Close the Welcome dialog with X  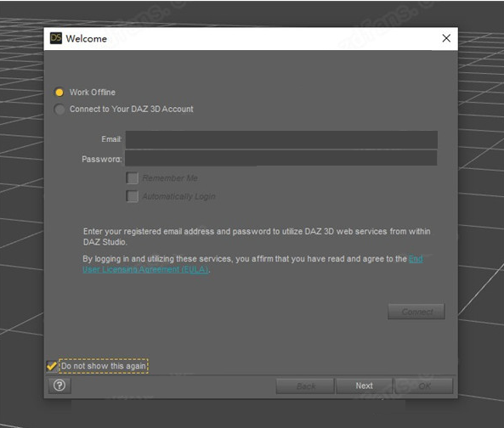[446, 38]
